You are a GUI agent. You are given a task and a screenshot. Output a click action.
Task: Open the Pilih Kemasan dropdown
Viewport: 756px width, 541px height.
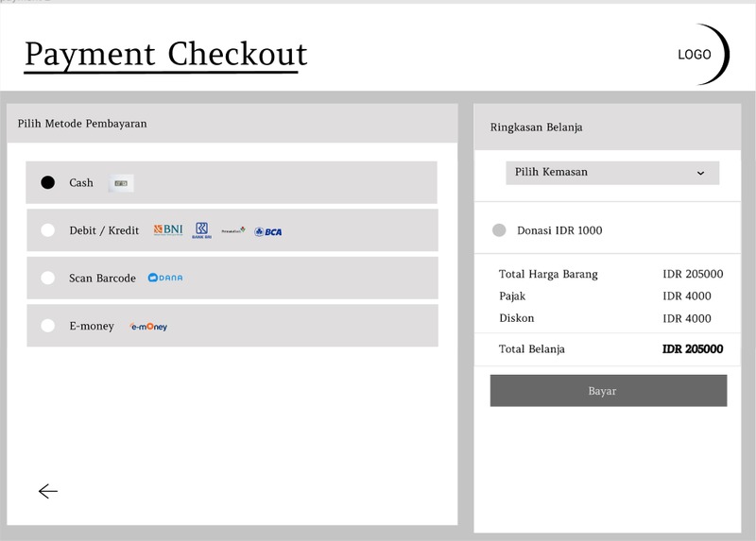[612, 173]
